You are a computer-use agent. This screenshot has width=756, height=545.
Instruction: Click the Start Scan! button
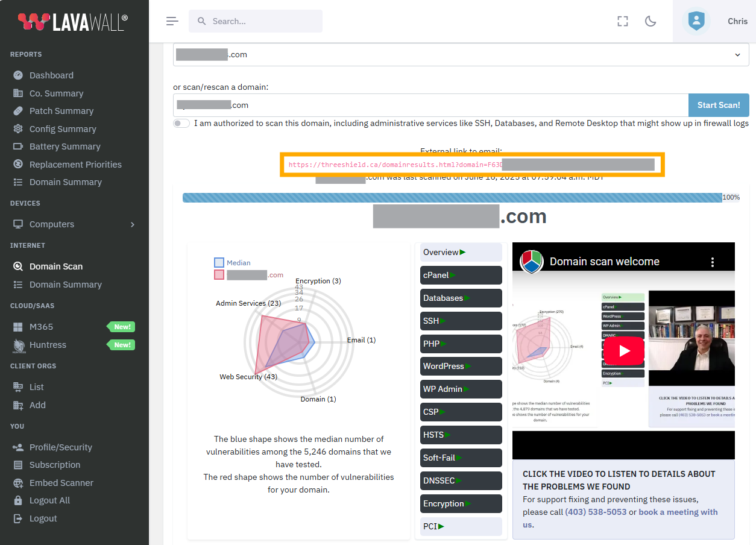(x=719, y=104)
